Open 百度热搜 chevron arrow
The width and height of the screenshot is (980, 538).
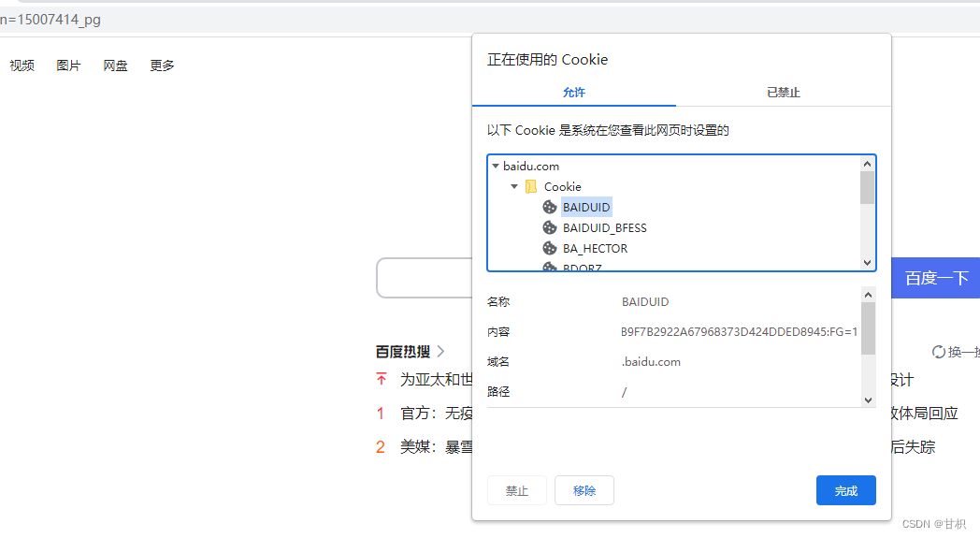(x=440, y=352)
